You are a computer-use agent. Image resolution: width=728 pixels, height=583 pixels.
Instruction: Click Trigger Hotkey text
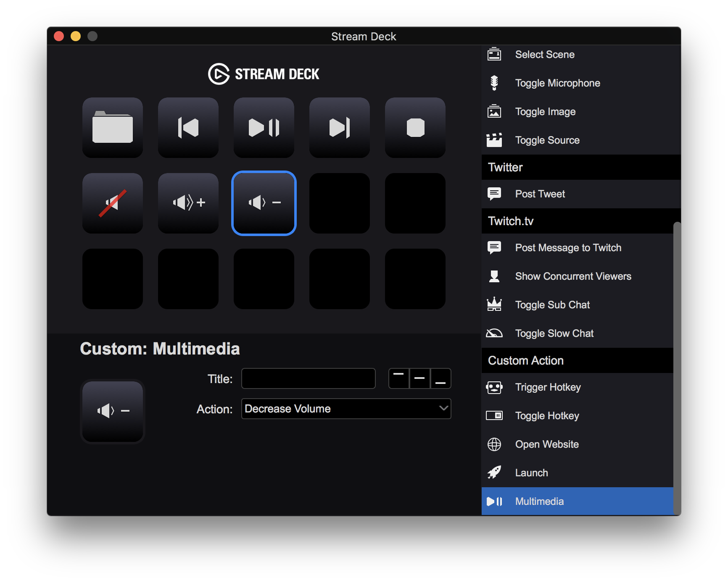[x=548, y=387]
